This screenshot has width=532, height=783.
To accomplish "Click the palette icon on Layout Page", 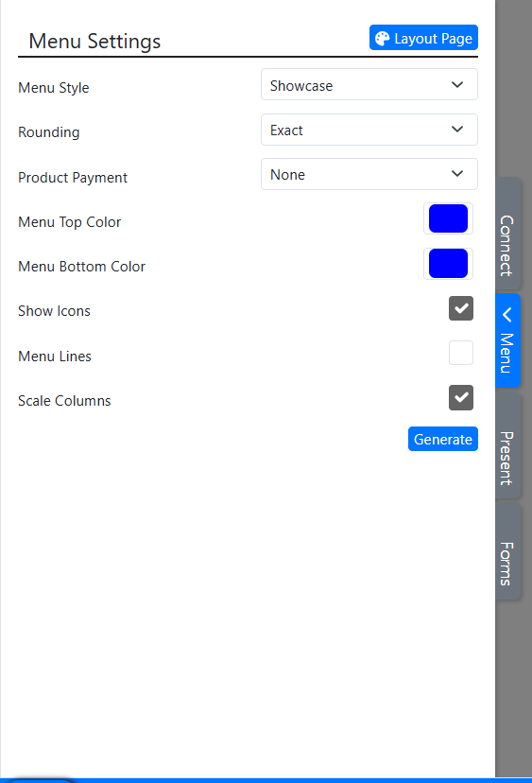I will 383,39.
